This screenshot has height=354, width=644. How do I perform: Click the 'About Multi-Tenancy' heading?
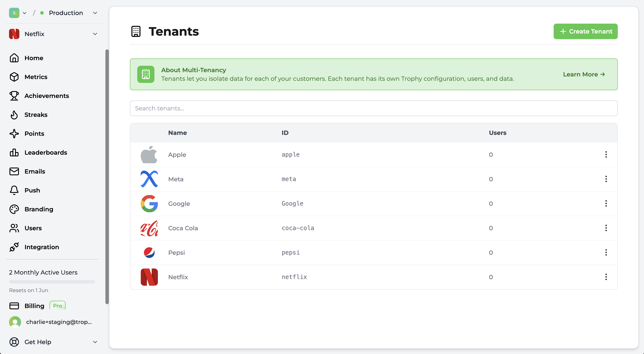(x=194, y=70)
